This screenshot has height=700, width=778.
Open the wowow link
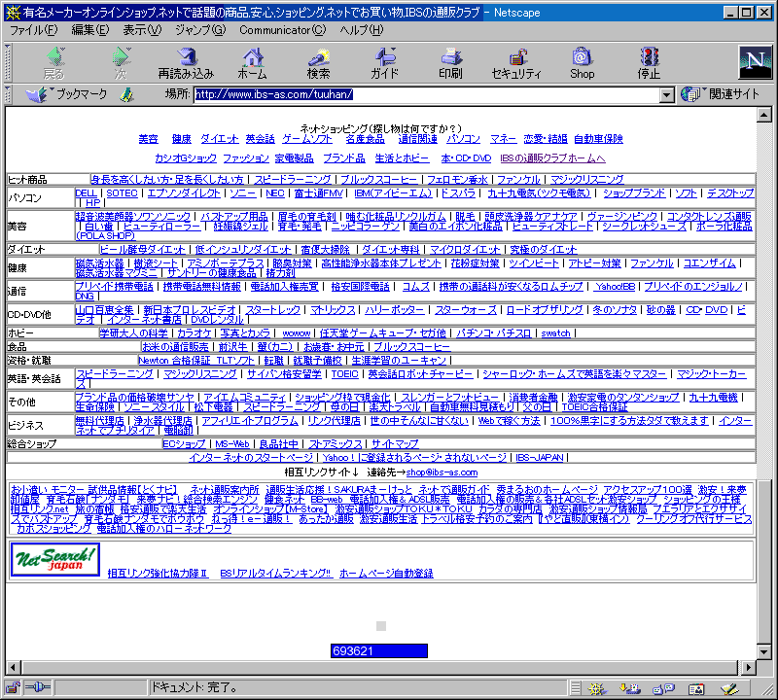click(x=297, y=333)
